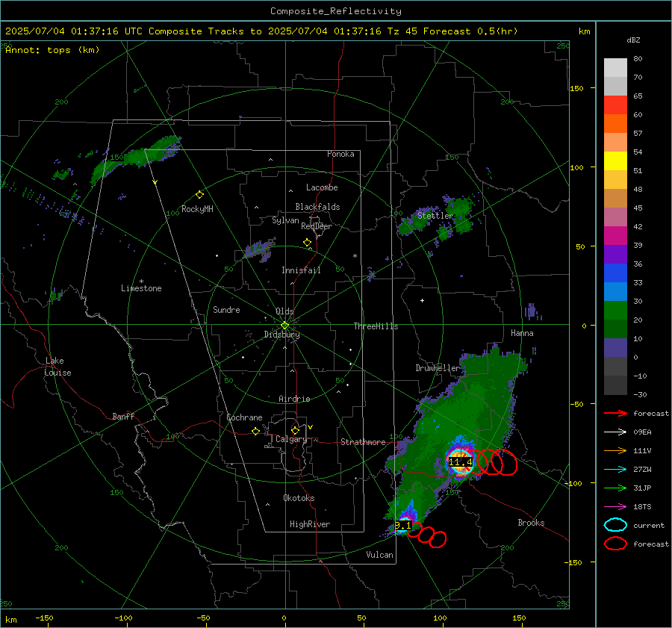Click the magenta 18TS arrow legend icon
The width and height of the screenshot is (672, 628).
coord(615,507)
